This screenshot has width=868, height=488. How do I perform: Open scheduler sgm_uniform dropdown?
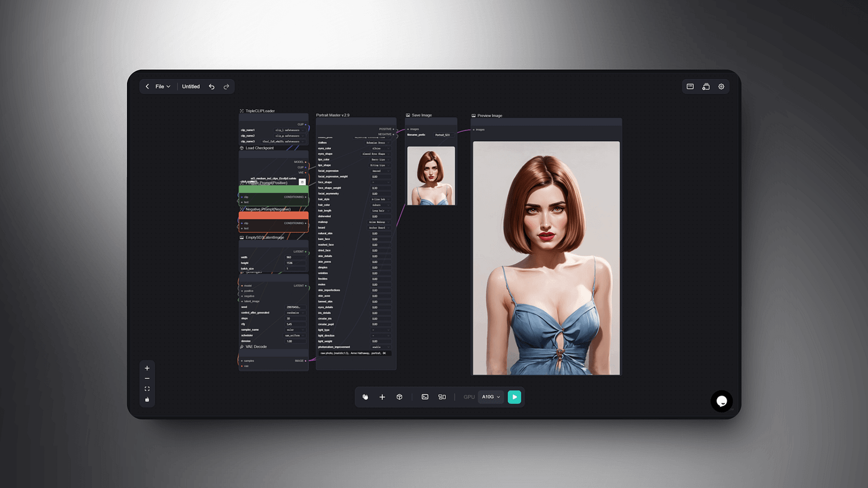click(x=296, y=335)
